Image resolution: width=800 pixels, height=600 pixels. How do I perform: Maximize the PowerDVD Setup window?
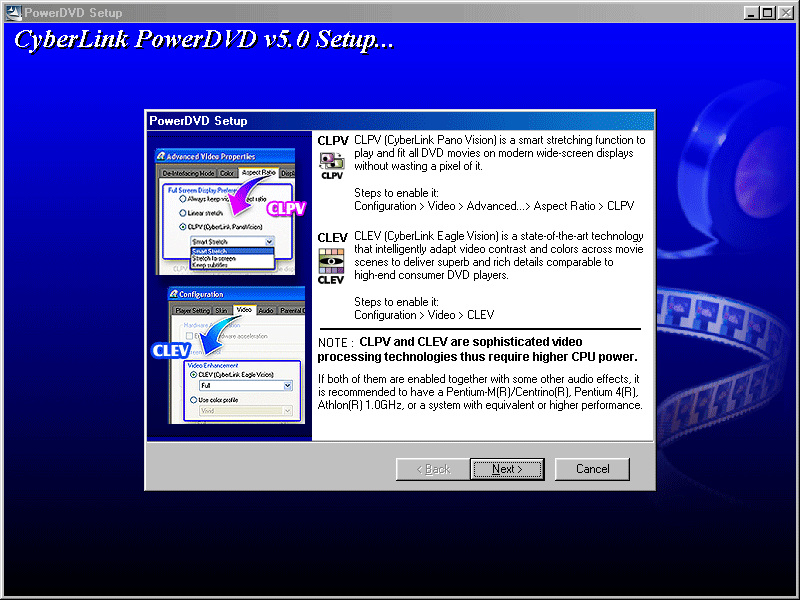[x=767, y=13]
